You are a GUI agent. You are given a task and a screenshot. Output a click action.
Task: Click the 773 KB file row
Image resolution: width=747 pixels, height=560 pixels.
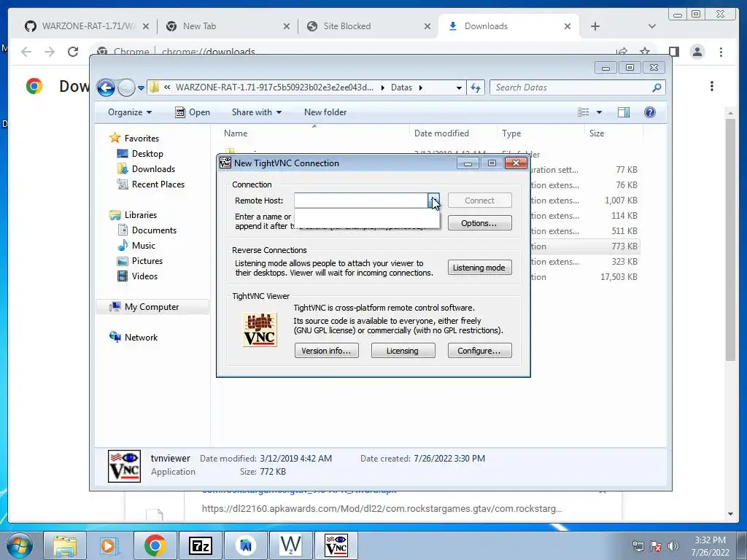[x=585, y=246]
